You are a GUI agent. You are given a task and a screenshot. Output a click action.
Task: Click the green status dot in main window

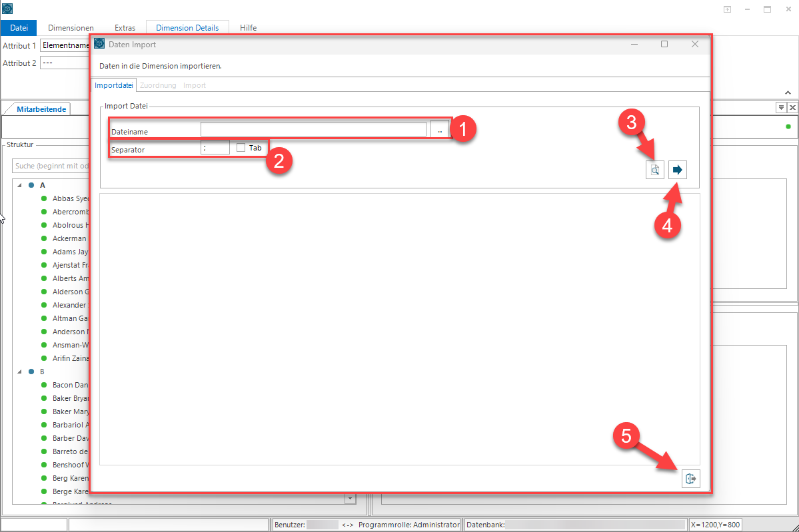point(788,127)
